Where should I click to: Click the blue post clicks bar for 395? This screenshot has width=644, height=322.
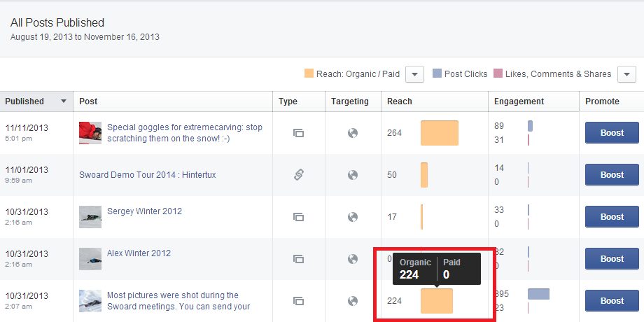[x=538, y=294]
